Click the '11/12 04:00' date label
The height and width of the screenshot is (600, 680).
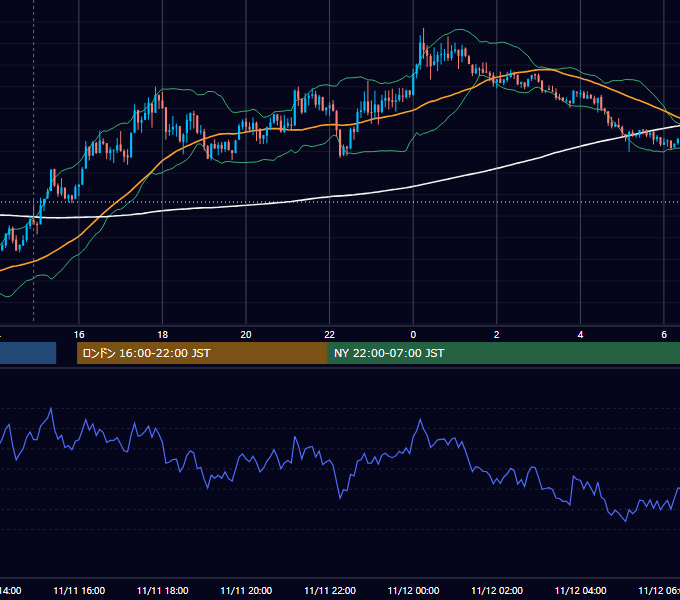click(580, 590)
